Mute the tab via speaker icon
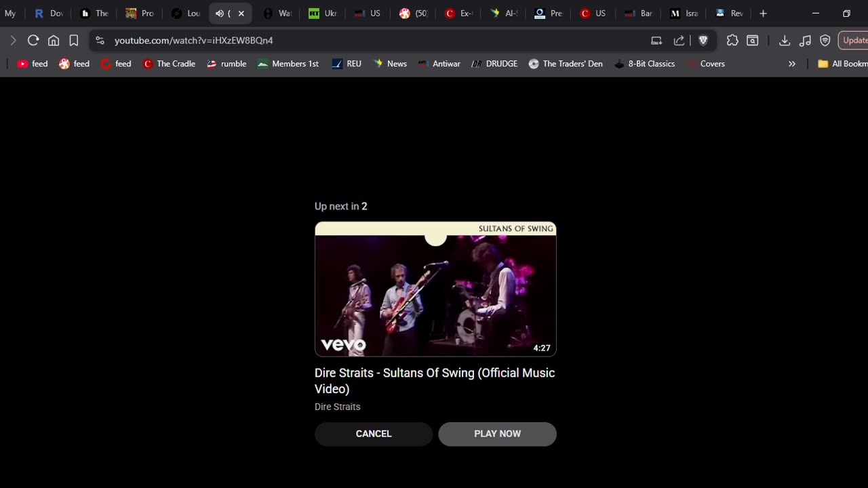The height and width of the screenshot is (488, 868). click(x=219, y=14)
